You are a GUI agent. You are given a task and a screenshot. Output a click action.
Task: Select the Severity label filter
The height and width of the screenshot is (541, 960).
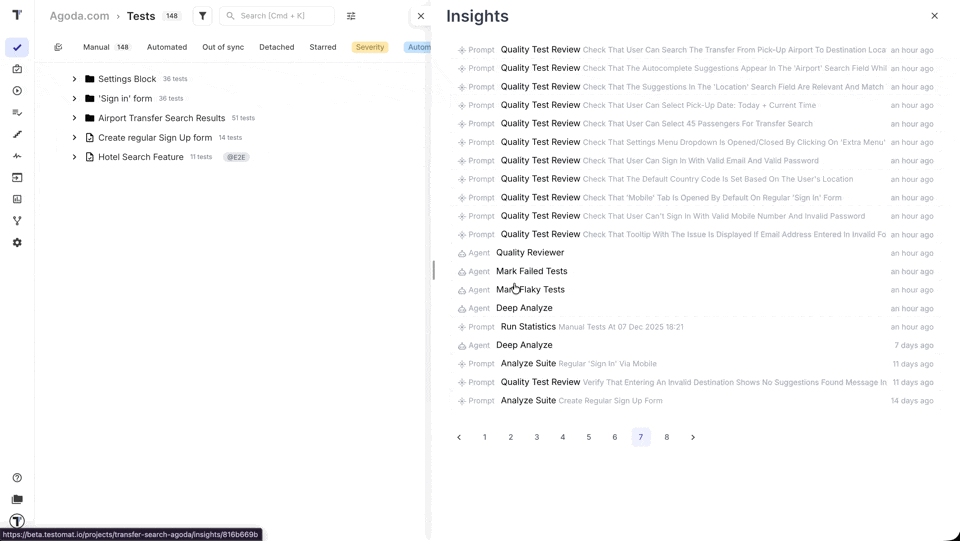[x=370, y=47]
